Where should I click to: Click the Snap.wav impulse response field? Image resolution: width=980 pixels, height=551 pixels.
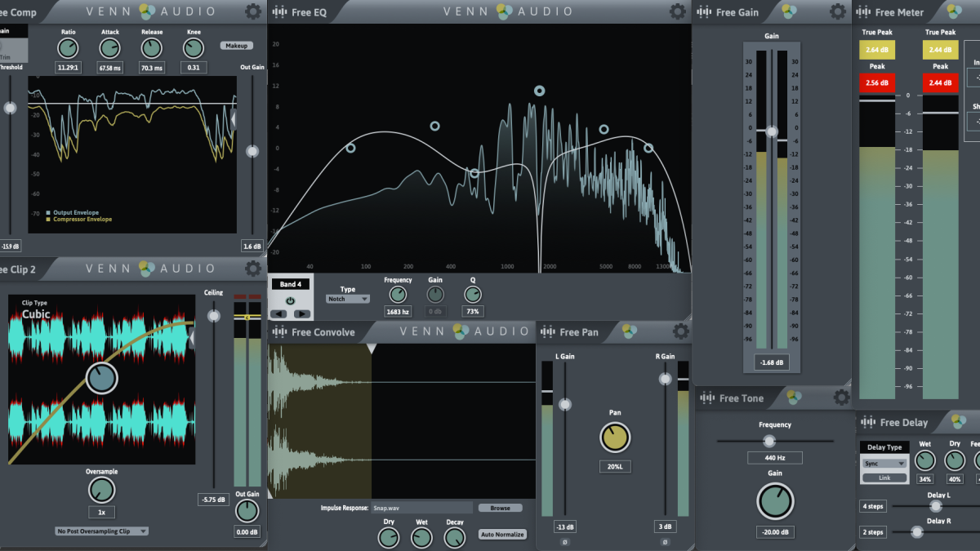(x=421, y=508)
